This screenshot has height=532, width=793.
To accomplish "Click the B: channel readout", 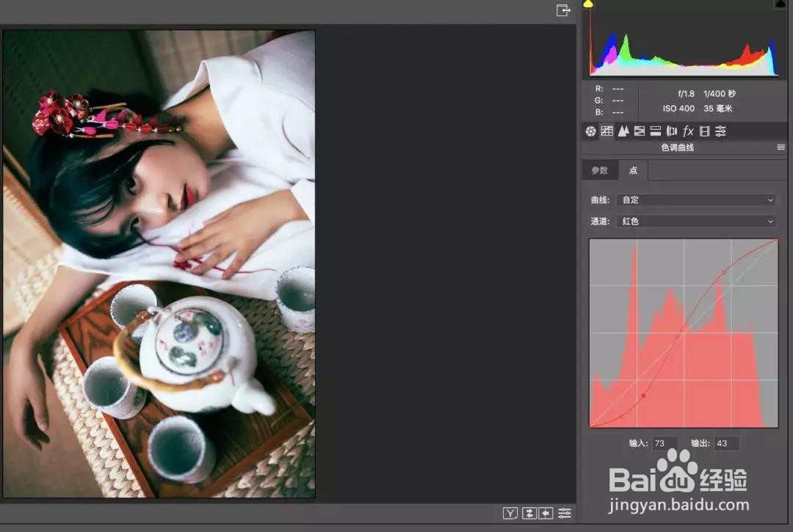I will tap(609, 112).
